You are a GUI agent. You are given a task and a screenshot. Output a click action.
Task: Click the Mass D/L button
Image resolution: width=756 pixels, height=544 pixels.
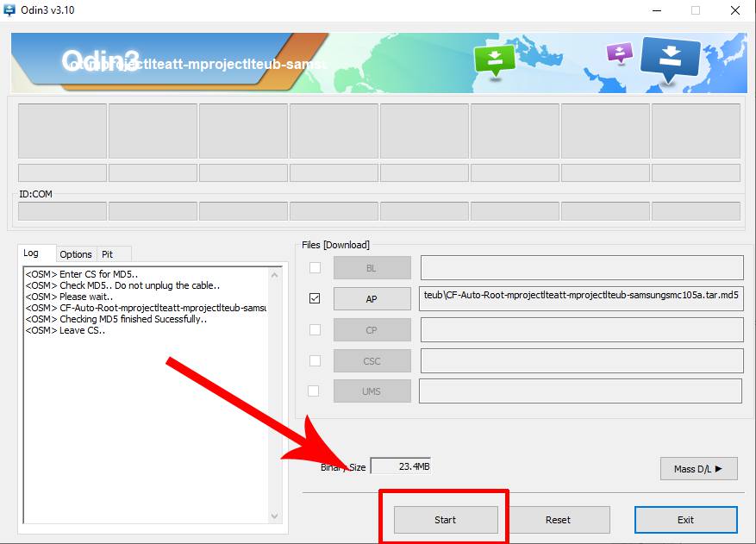click(698, 469)
